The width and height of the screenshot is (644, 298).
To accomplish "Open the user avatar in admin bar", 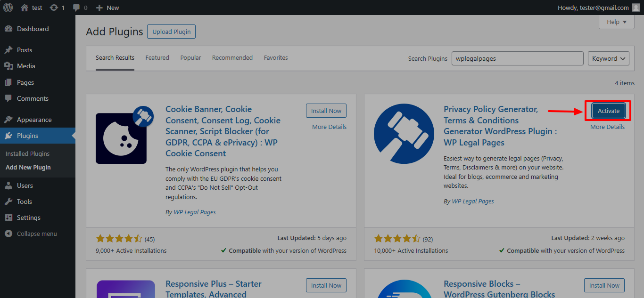I will pos(636,8).
